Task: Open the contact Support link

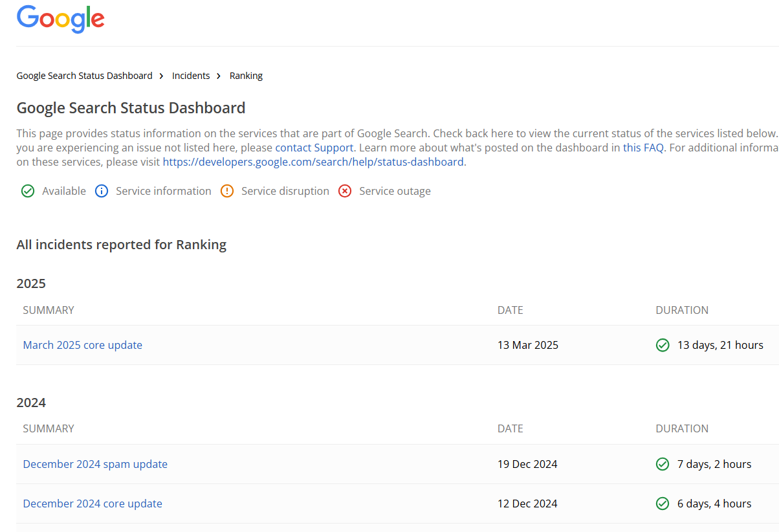Action: [314, 148]
